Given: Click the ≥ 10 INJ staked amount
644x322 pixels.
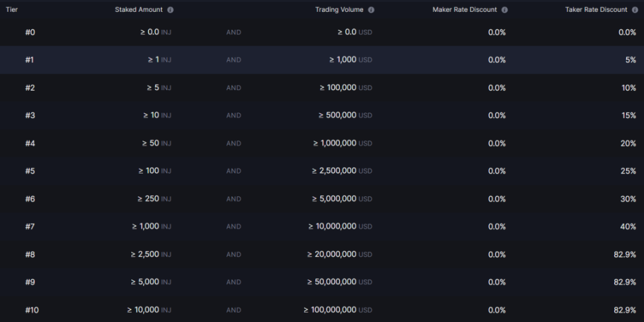Looking at the screenshot, I should (x=157, y=115).
